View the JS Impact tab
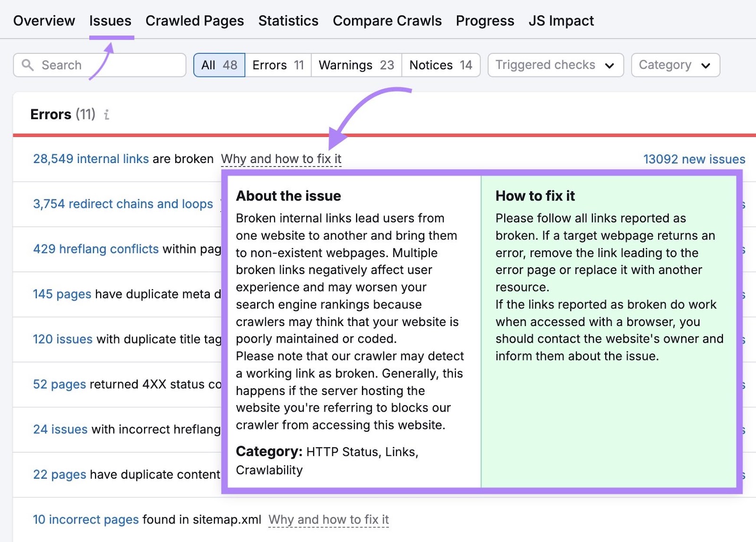This screenshot has width=756, height=542. point(561,20)
